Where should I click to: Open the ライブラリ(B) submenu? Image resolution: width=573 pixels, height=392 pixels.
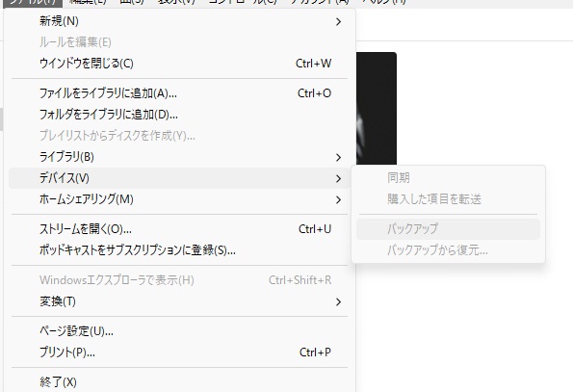pos(179,157)
